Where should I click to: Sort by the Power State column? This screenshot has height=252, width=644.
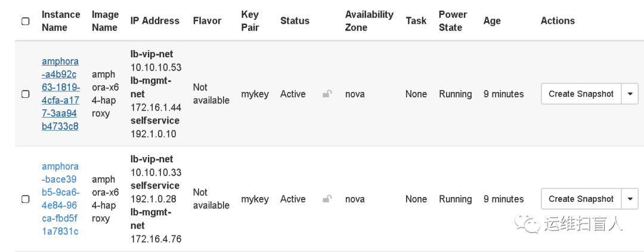pos(453,21)
